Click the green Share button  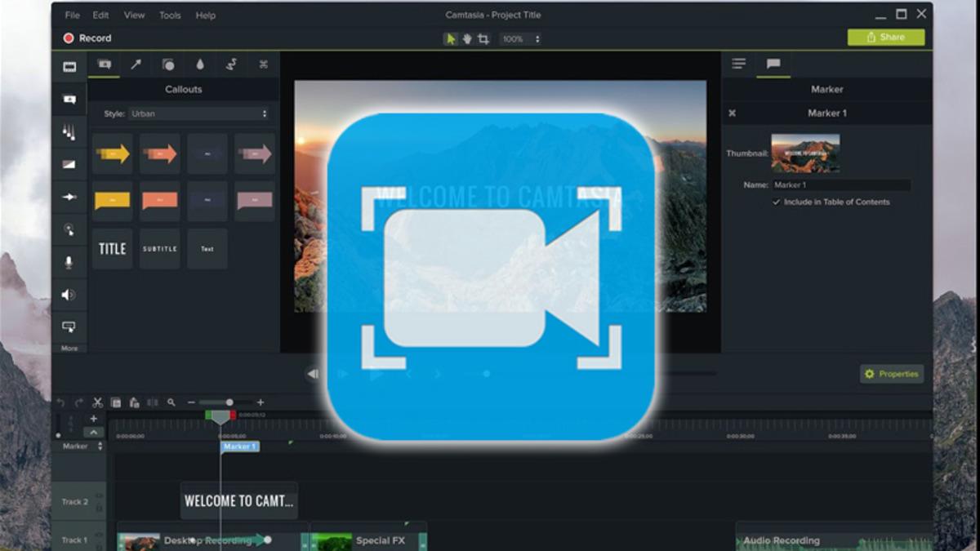tap(885, 38)
